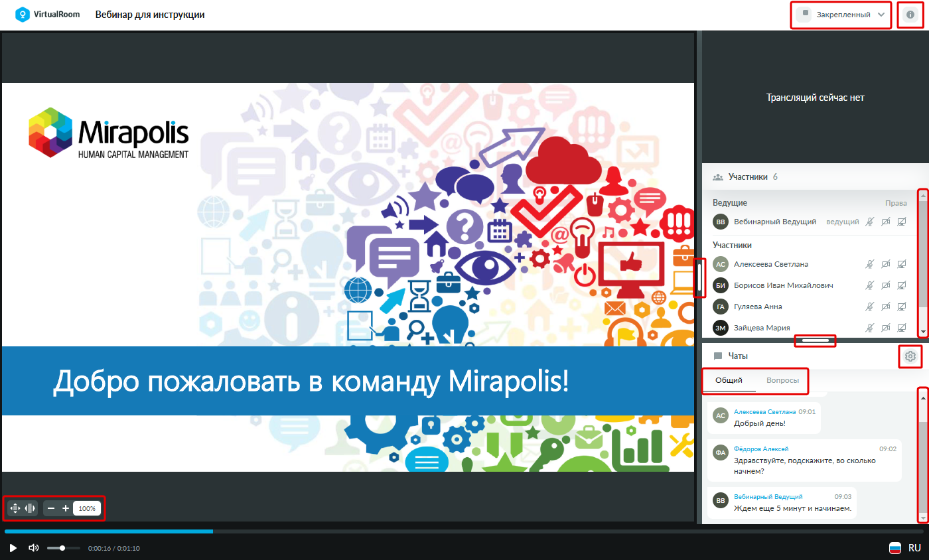Click the Russian flag language icon

tap(896, 548)
